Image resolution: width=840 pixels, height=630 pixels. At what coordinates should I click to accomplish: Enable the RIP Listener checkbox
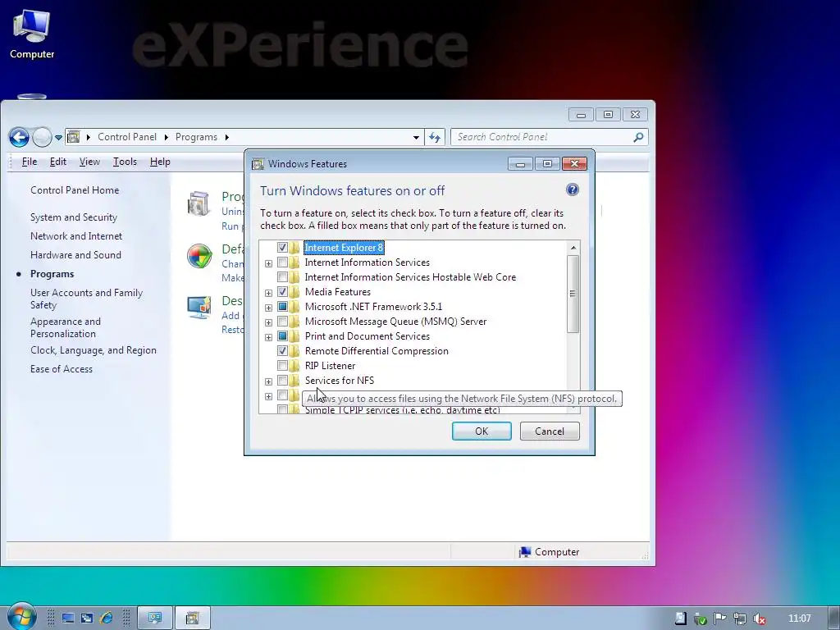pyautogui.click(x=282, y=365)
